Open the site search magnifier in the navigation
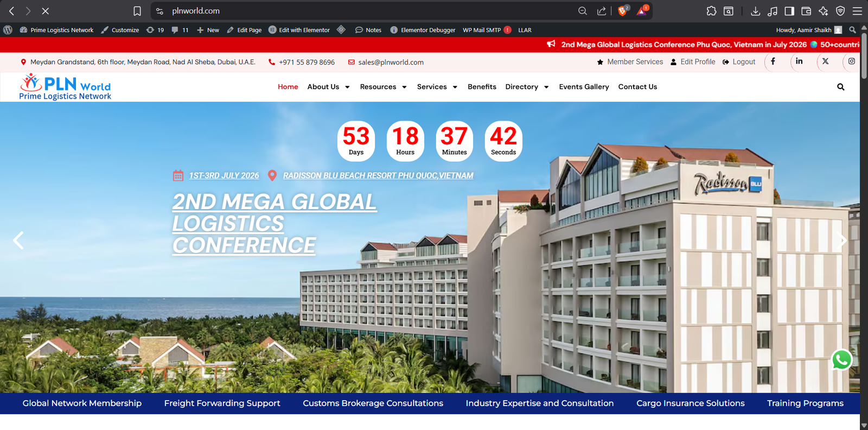Viewport: 868px width, 430px height. 840,87
